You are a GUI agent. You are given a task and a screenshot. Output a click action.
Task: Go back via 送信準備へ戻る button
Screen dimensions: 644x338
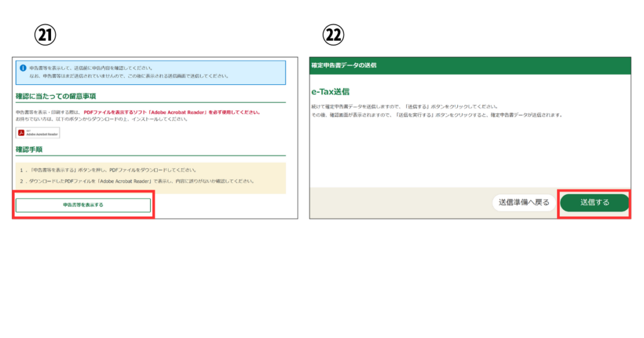click(x=524, y=203)
